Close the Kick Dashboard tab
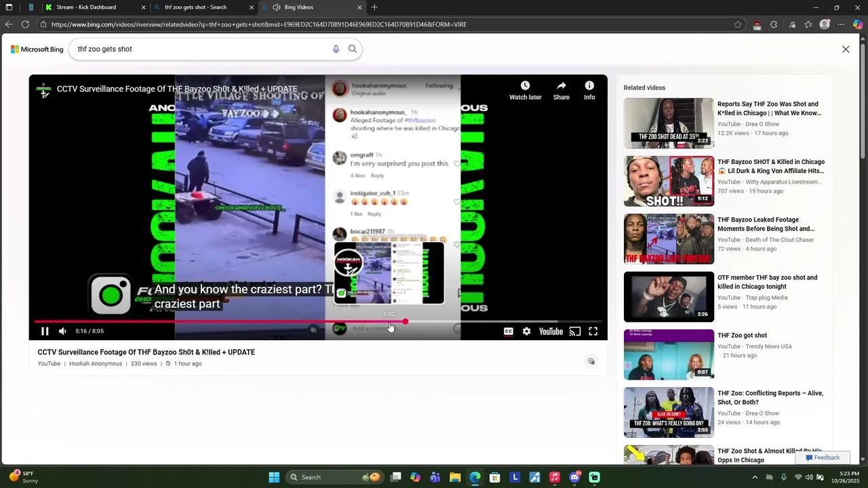This screenshot has width=868, height=488. 143,7
